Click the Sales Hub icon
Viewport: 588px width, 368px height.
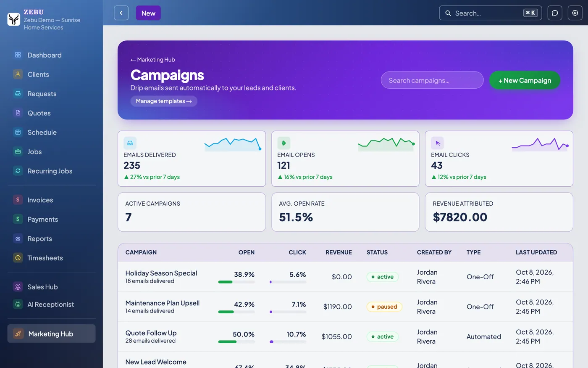click(x=18, y=287)
